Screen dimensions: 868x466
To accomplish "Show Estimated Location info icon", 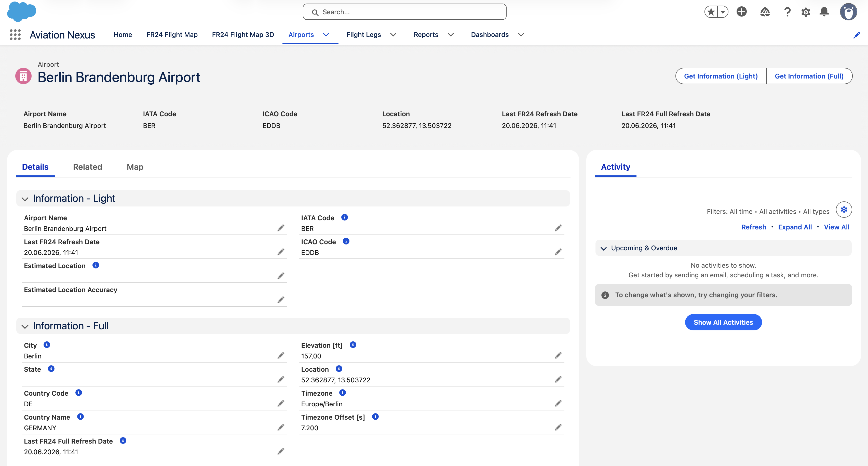I will pyautogui.click(x=96, y=265).
